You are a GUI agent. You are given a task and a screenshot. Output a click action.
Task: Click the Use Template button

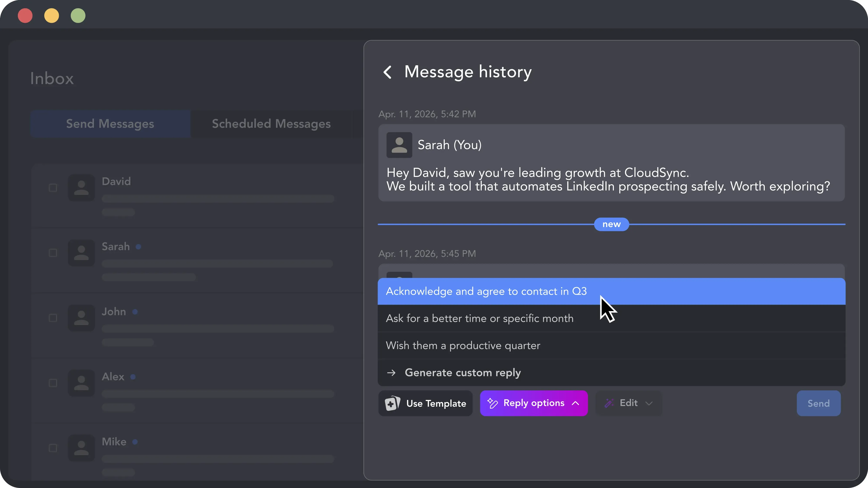click(x=425, y=403)
